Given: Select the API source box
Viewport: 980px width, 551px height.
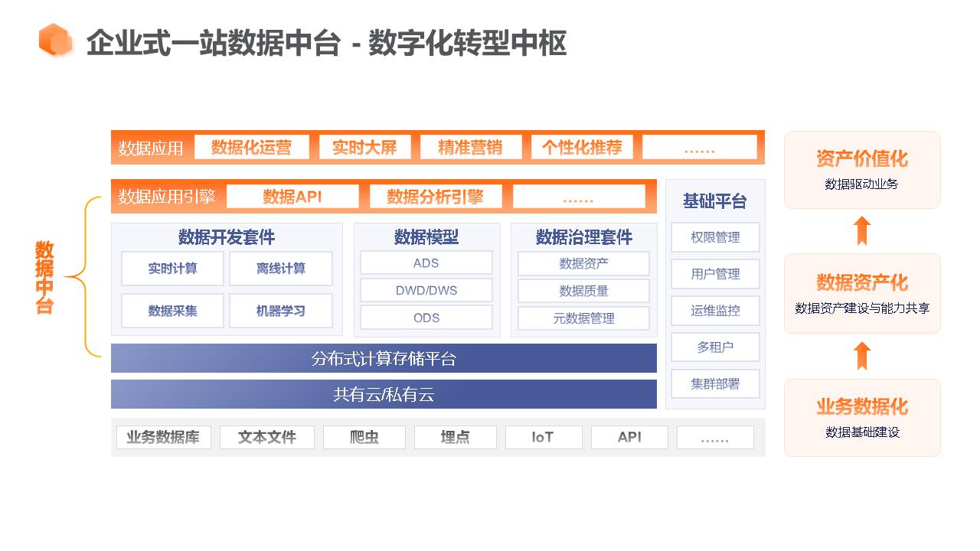Looking at the screenshot, I should pyautogui.click(x=629, y=437).
